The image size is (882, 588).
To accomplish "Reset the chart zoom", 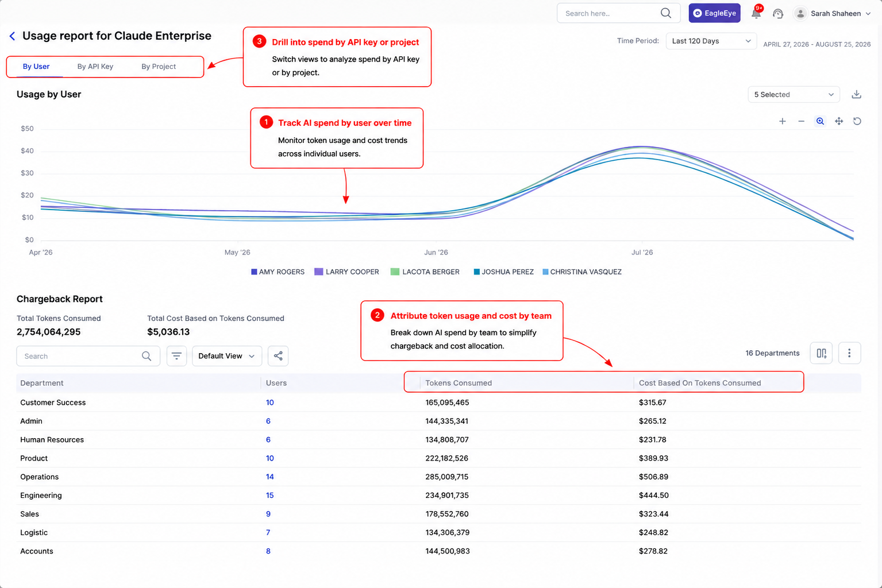I will [x=857, y=121].
